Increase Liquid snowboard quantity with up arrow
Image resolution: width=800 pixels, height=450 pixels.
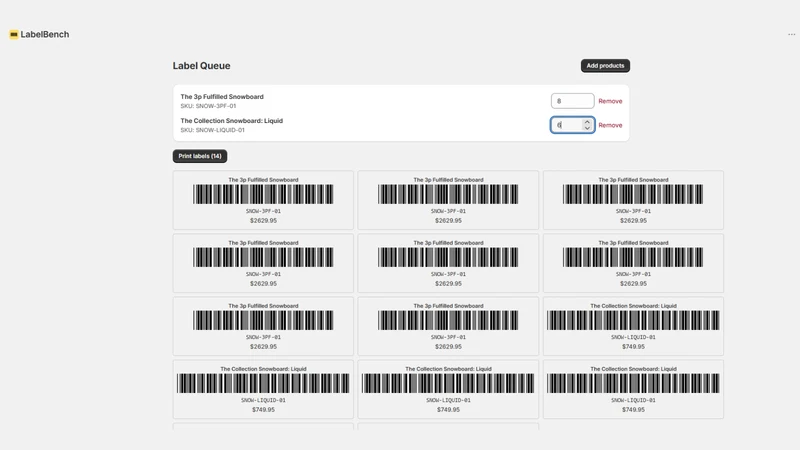tap(587, 122)
